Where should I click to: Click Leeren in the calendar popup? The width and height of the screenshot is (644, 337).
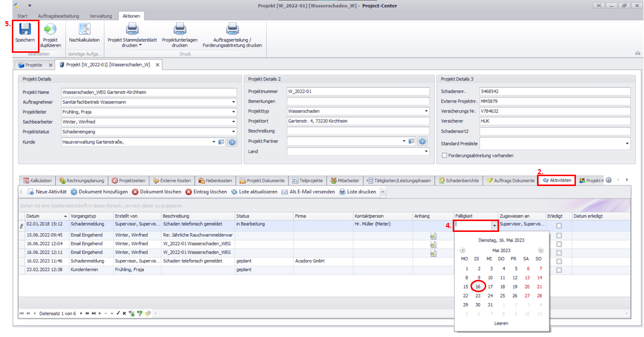[501, 323]
